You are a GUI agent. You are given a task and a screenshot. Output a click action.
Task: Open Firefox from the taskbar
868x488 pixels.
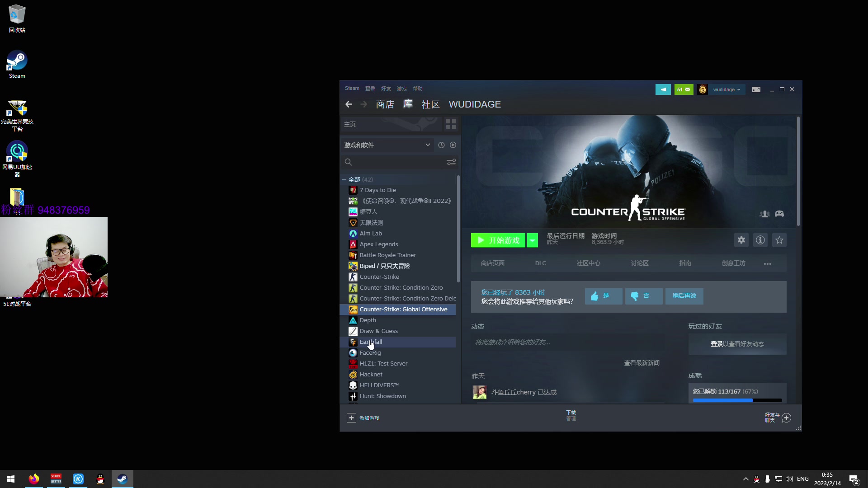[x=34, y=479]
